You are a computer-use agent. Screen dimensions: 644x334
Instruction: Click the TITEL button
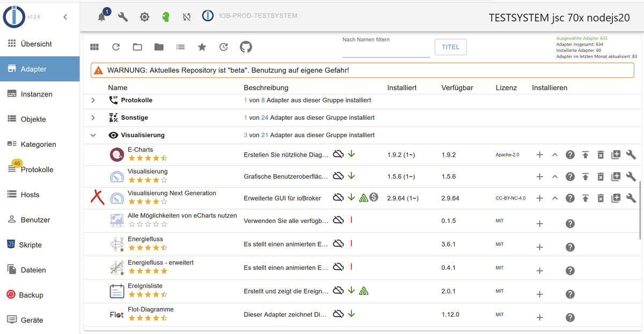click(450, 47)
